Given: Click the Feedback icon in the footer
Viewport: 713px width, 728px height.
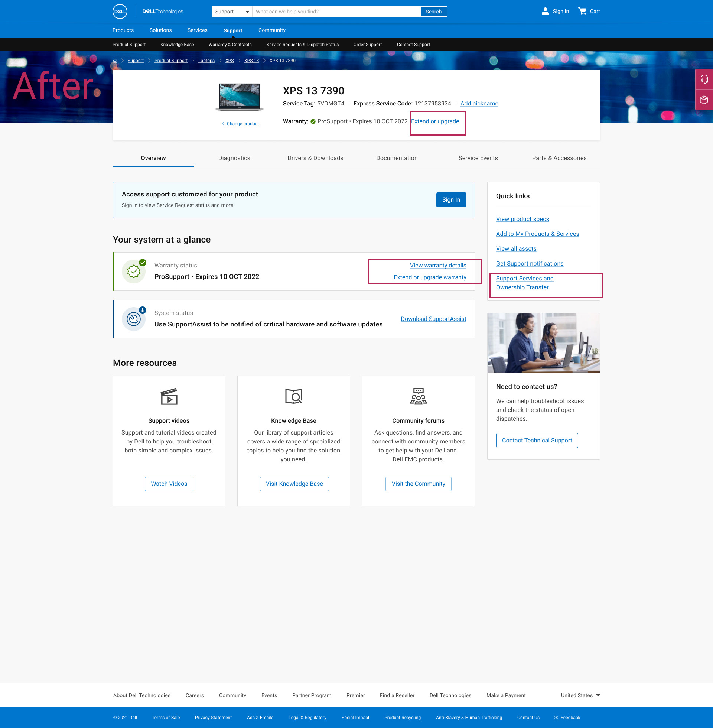Looking at the screenshot, I should pos(556,718).
